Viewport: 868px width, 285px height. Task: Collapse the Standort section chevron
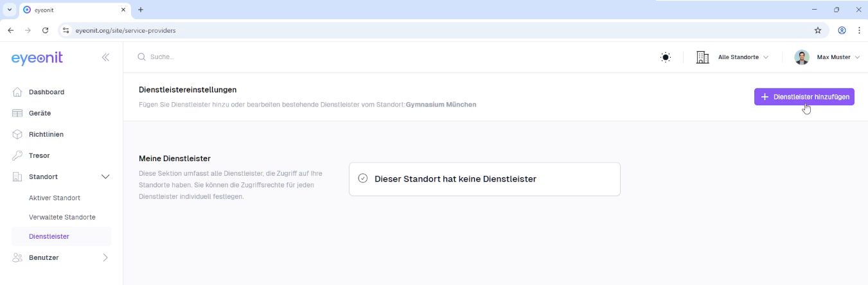pos(106,177)
